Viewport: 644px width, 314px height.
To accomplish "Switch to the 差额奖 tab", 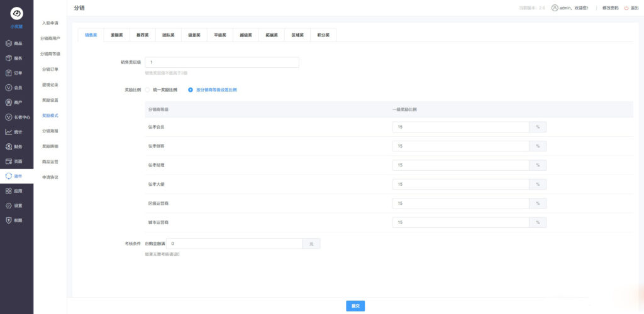I will pyautogui.click(x=116, y=35).
